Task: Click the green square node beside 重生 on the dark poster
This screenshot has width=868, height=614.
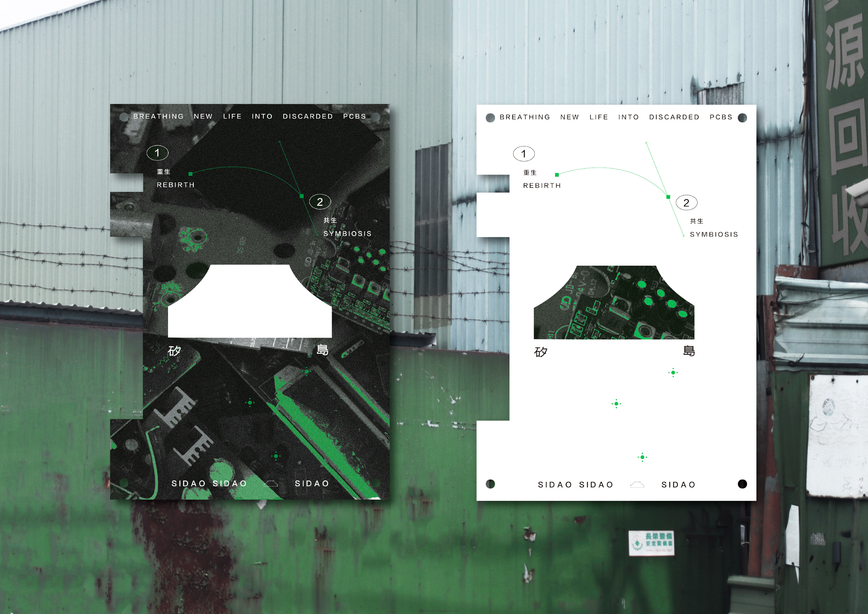Action: (191, 174)
